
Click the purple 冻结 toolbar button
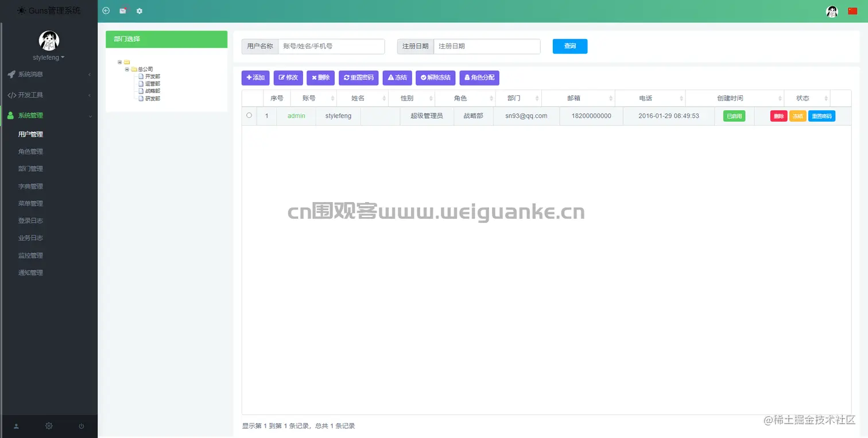(397, 77)
